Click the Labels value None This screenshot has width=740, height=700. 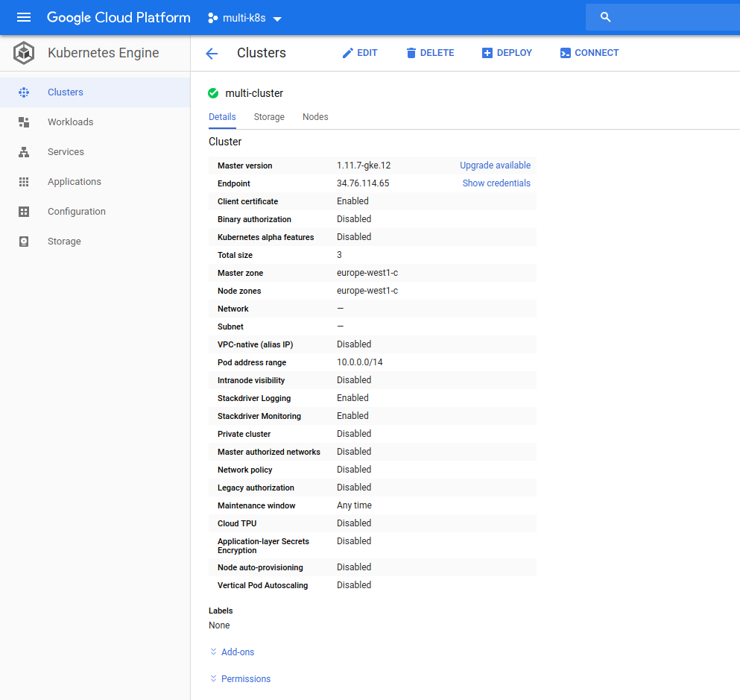219,625
